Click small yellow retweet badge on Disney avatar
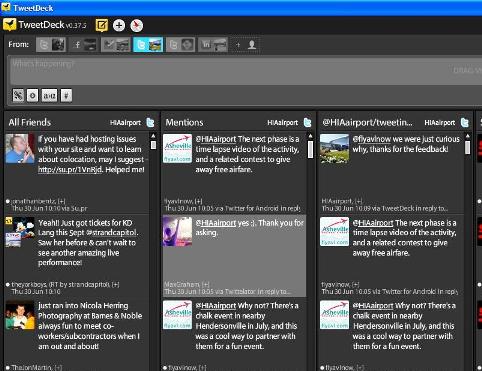 coord(9,220)
